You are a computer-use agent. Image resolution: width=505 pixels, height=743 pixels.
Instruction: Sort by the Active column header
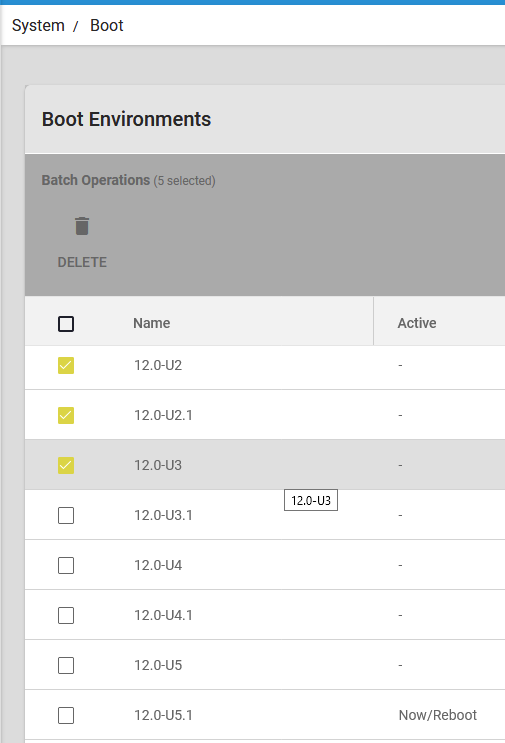pos(417,323)
